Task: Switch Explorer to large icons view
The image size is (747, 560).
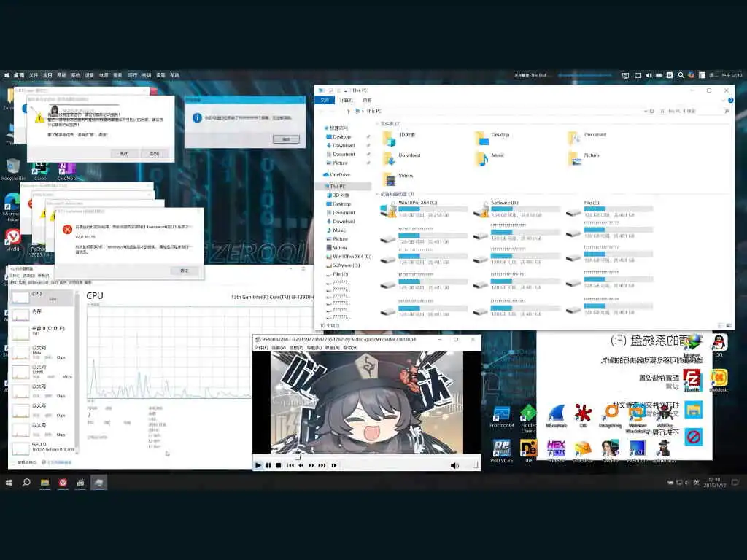Action: click(x=729, y=326)
